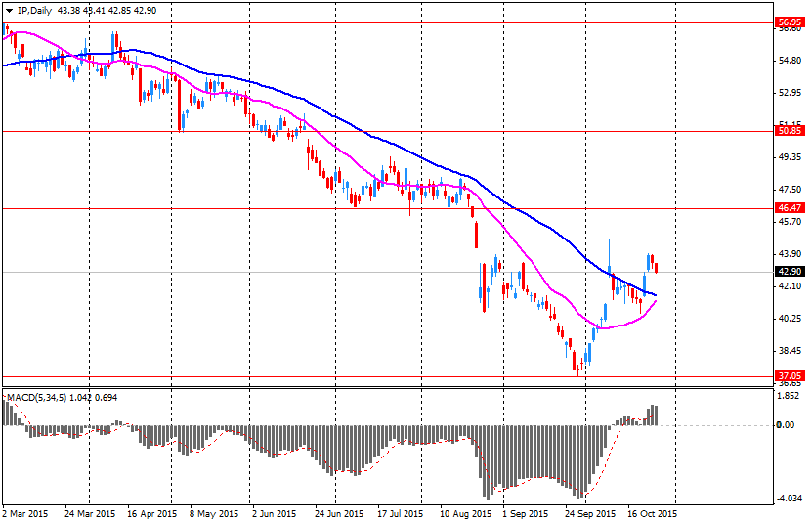The height and width of the screenshot is (522, 812).
Task: Click the 43.90 price scale value
Action: 791,254
